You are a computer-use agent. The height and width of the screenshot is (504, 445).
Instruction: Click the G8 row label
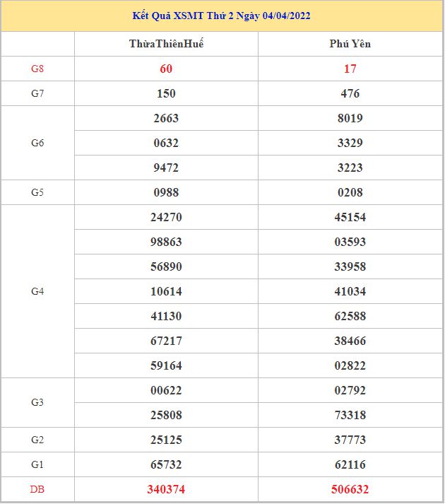[37, 69]
